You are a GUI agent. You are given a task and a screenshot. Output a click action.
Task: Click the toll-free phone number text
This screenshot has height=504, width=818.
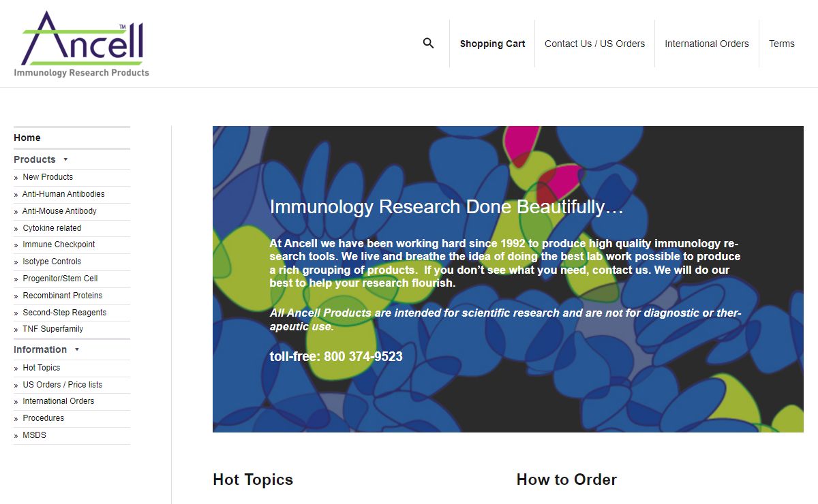pos(336,356)
